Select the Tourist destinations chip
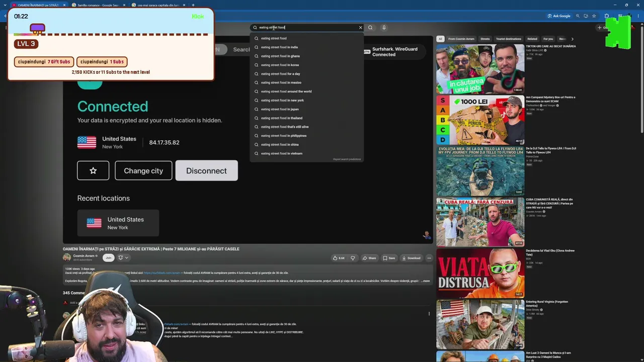The image size is (644, 362). click(x=509, y=39)
